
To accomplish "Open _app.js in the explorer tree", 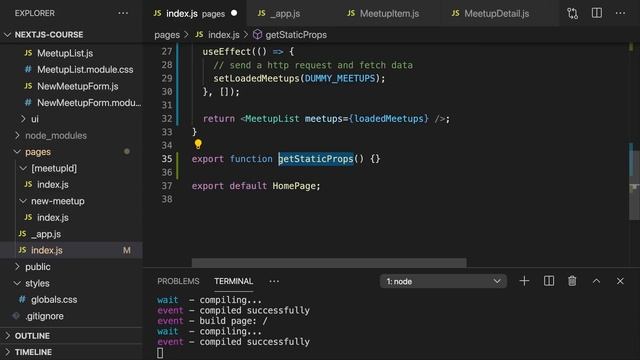I will coord(46,234).
